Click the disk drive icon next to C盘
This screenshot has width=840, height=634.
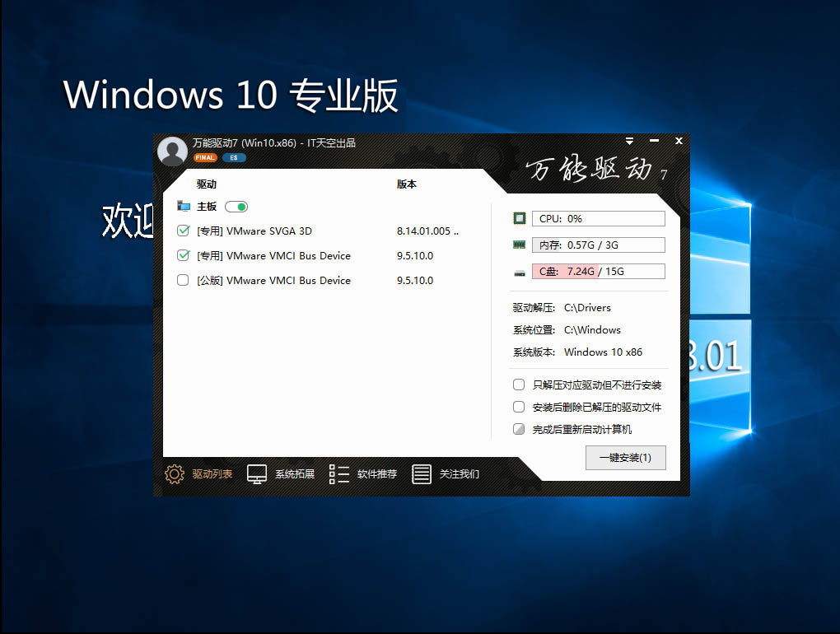(519, 271)
